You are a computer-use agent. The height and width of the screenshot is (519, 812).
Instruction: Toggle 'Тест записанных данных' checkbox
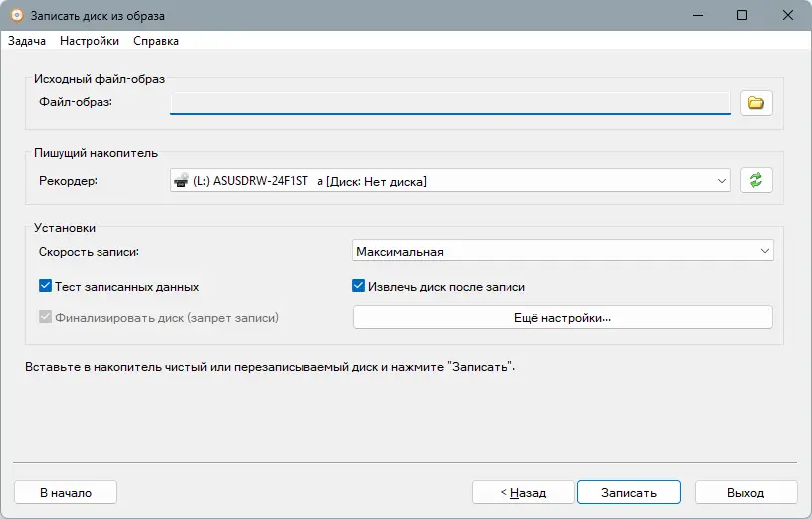click(x=45, y=287)
